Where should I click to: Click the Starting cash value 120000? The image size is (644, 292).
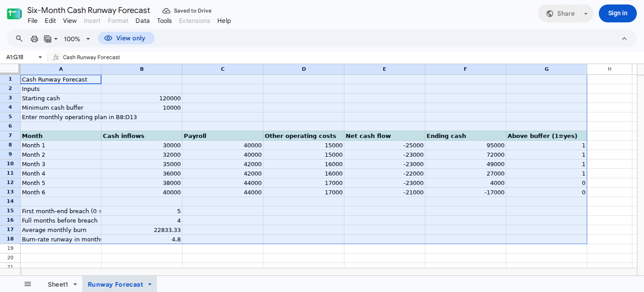(142, 98)
